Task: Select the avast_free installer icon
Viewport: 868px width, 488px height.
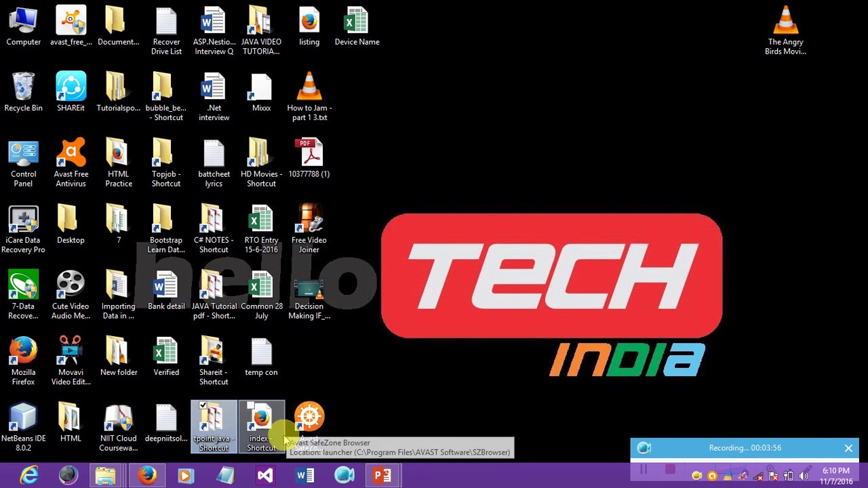Action: tap(71, 27)
